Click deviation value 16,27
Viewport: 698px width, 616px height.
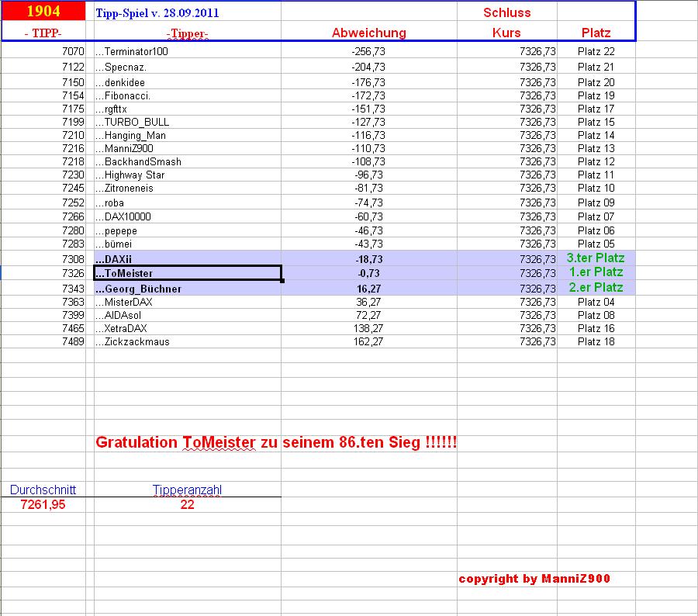click(x=368, y=289)
